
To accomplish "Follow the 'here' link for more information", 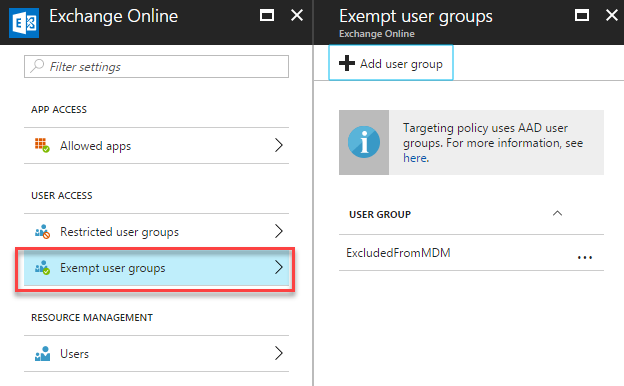I will (x=415, y=158).
